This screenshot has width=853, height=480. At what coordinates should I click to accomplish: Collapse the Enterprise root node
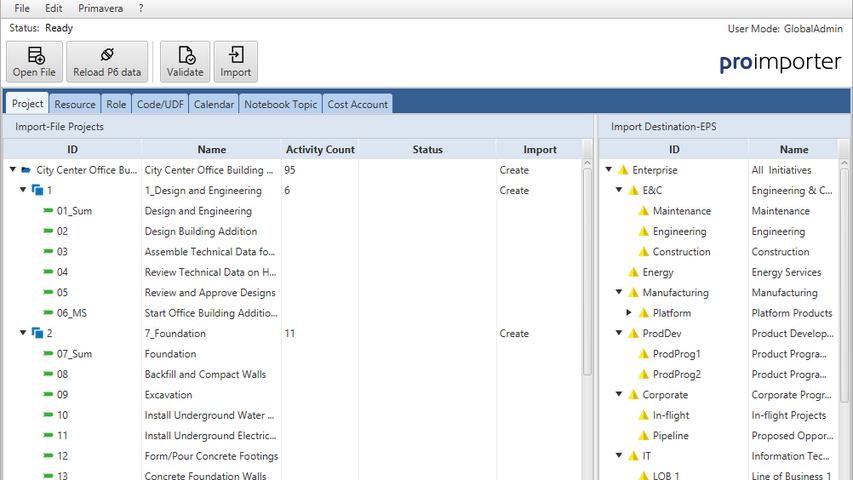point(609,170)
